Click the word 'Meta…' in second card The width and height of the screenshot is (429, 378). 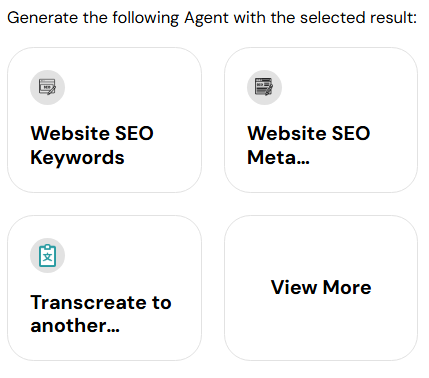[278, 157]
